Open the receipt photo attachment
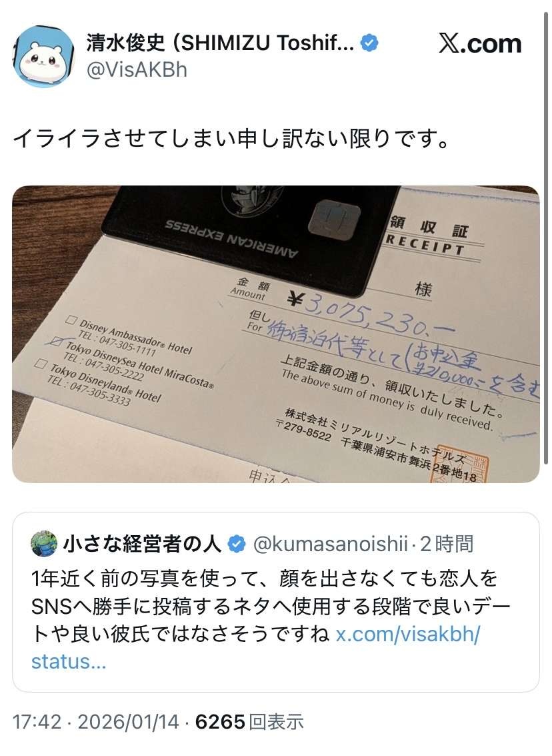 point(275,334)
